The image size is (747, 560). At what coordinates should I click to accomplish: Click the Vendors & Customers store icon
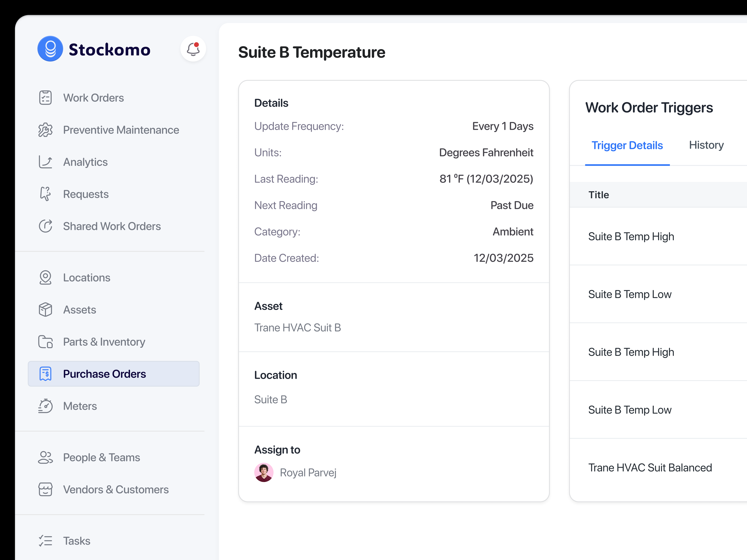coord(45,489)
